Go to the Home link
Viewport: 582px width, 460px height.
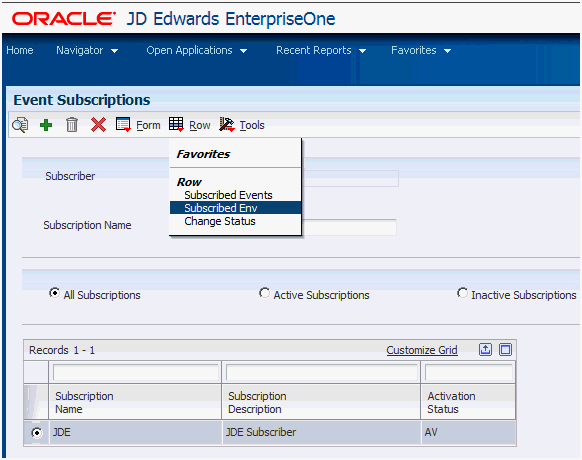[x=20, y=50]
